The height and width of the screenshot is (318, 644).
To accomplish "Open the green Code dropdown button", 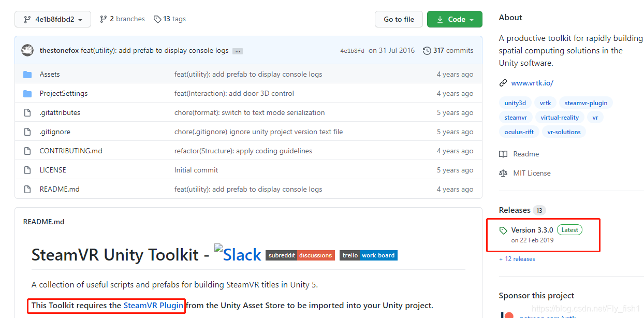I will click(x=455, y=19).
